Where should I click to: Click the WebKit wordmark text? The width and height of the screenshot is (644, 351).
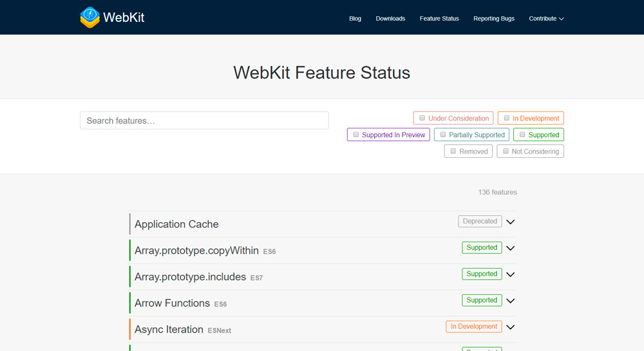click(124, 17)
